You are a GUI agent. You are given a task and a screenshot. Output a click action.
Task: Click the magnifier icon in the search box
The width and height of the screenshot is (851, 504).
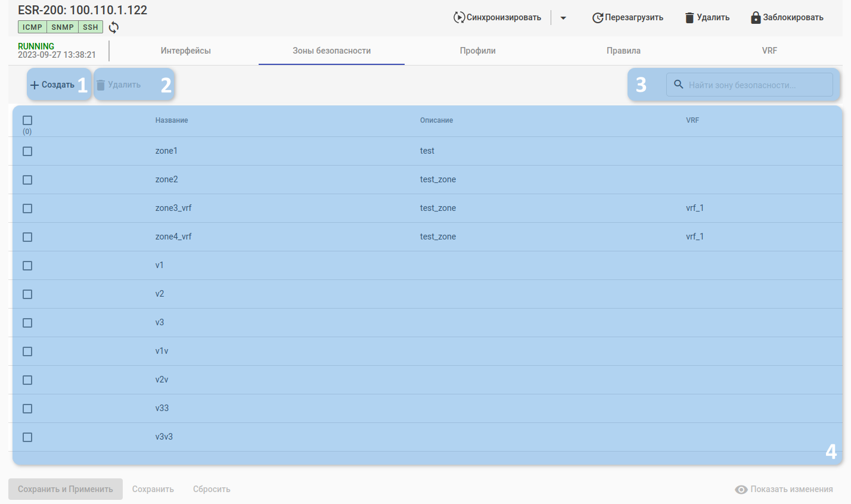(x=678, y=85)
